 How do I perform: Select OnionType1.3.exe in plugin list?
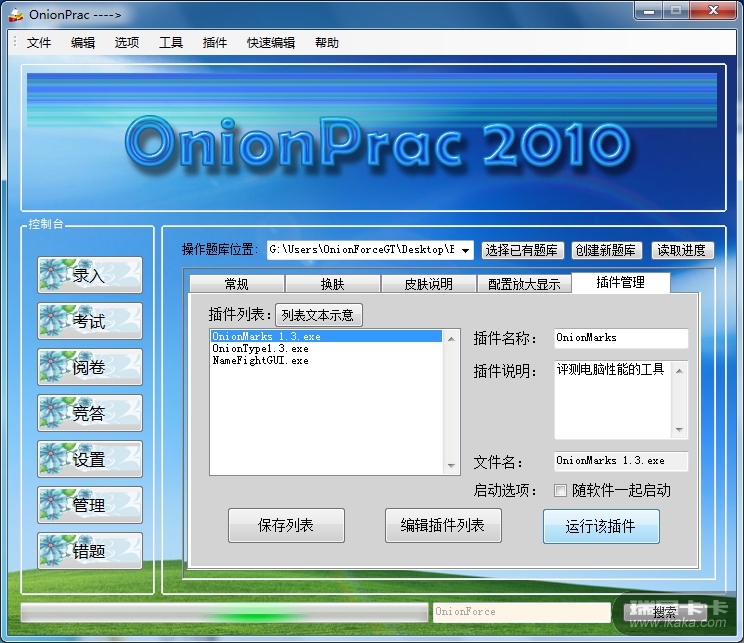tap(326, 348)
